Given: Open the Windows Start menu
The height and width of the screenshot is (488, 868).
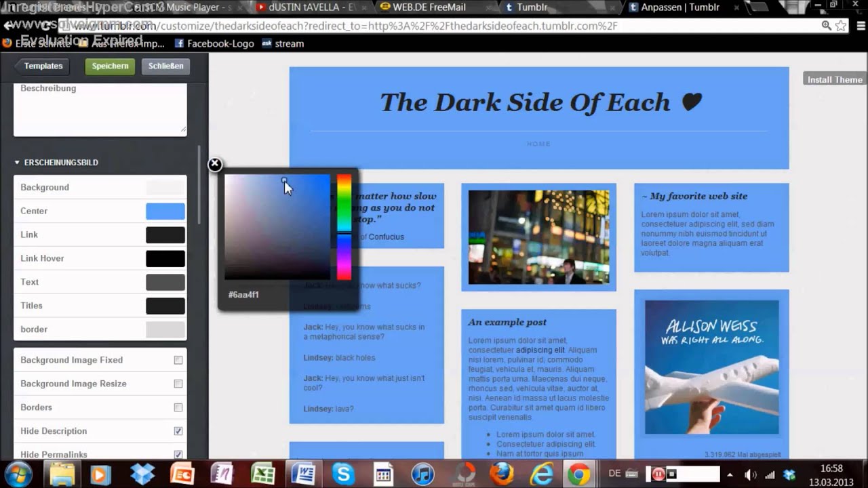Looking at the screenshot, I should click(x=18, y=474).
